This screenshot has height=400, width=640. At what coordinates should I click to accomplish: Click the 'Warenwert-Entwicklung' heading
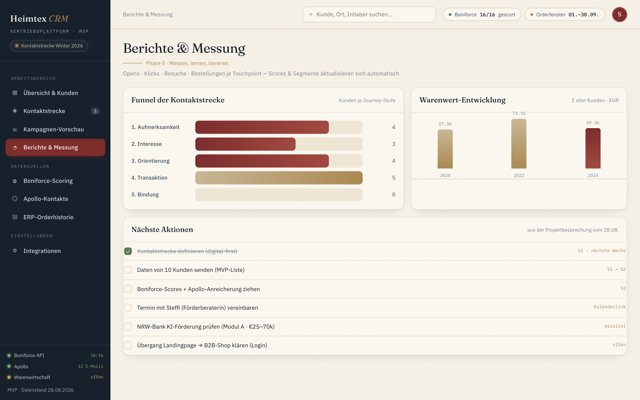(462, 100)
